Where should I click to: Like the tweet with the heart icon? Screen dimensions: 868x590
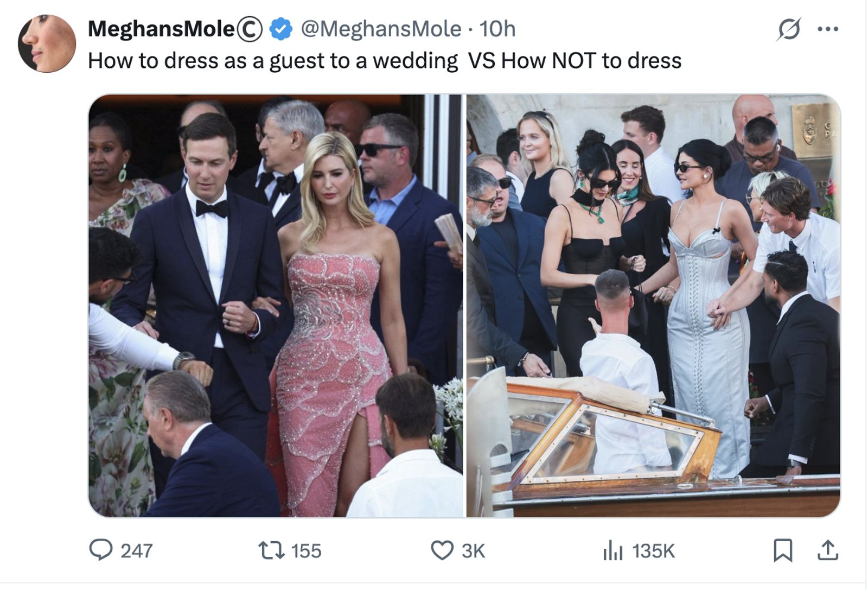pos(442,550)
